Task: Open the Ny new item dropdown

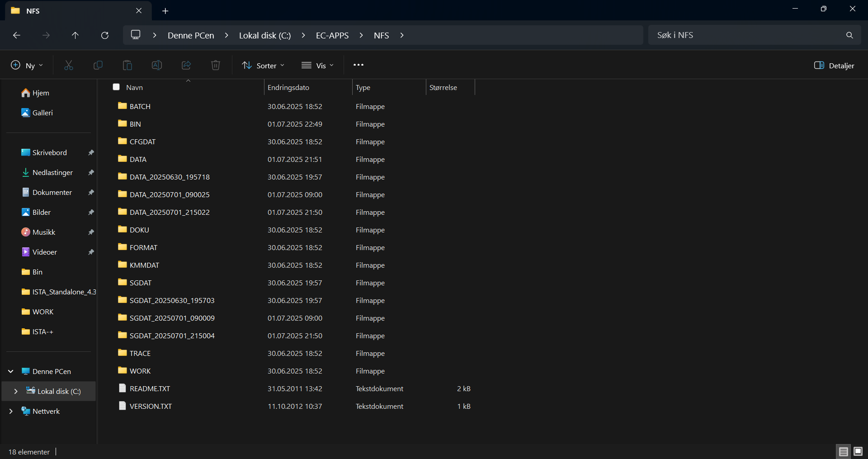Action: [x=27, y=66]
